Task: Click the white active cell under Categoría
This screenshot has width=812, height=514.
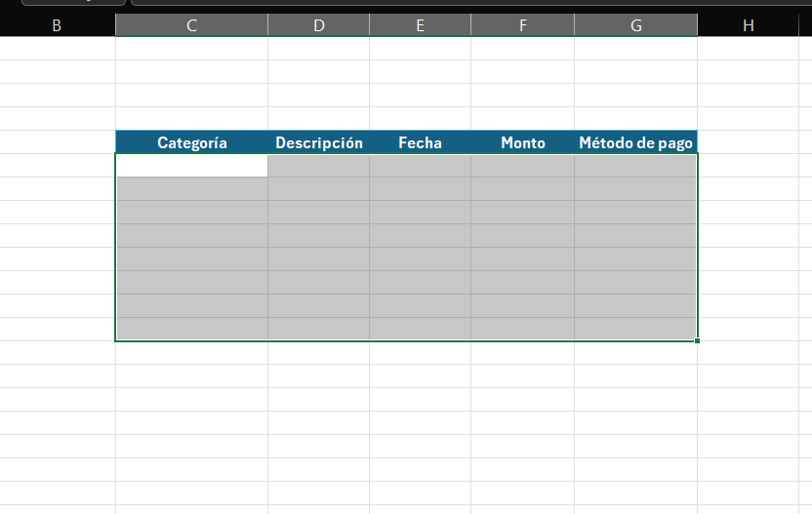Action: [191, 166]
